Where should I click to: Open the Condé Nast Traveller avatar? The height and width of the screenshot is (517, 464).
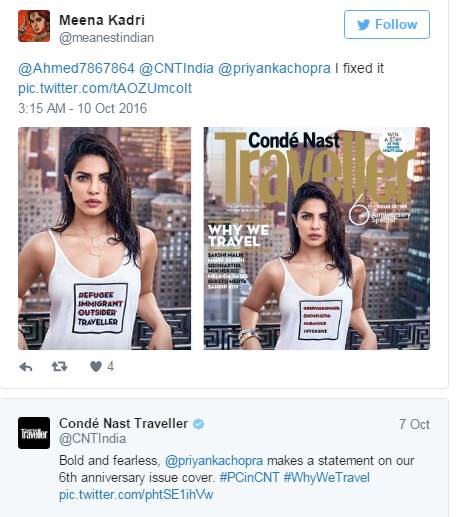(x=34, y=433)
